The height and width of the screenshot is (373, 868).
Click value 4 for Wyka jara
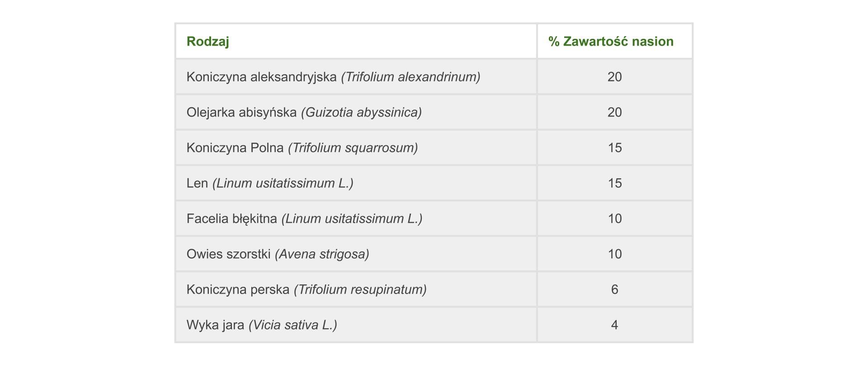tap(615, 325)
